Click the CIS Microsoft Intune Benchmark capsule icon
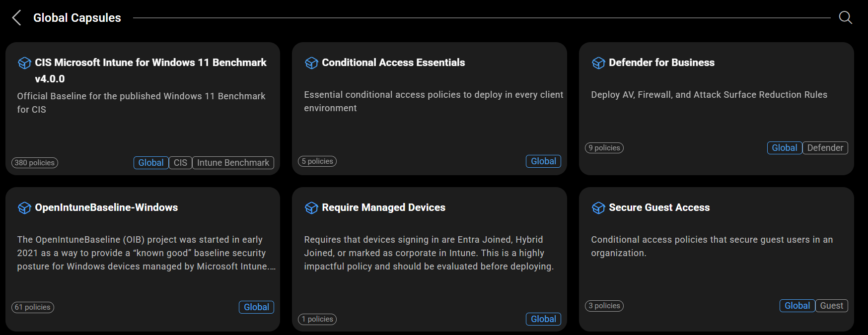The height and width of the screenshot is (335, 868). [x=24, y=63]
